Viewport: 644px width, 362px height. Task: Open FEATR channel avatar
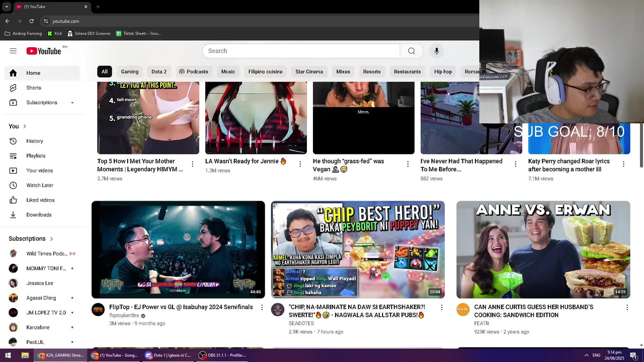point(463,309)
